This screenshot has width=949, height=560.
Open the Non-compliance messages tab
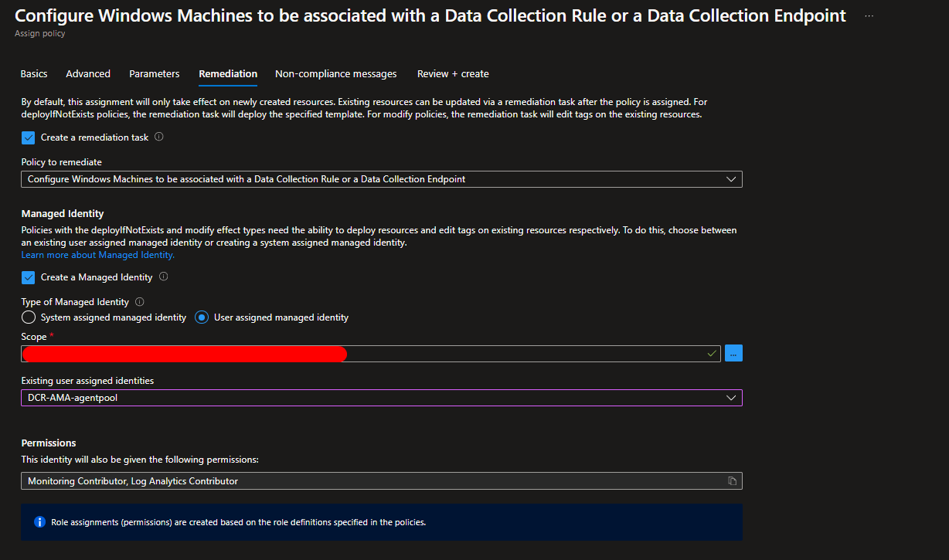(x=335, y=74)
